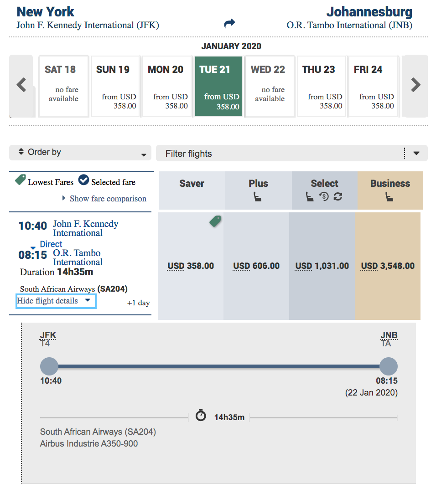Click the Select fare USD 1,031.00

click(322, 266)
